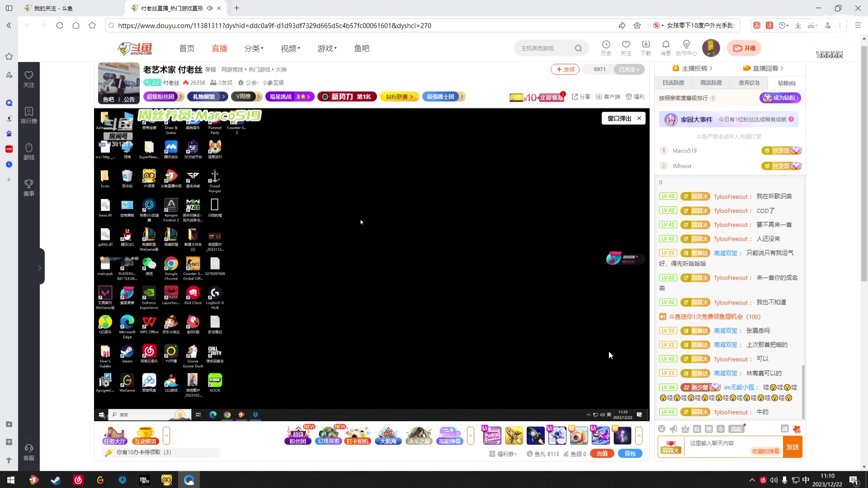Click 赛事 trophy icon in left sidebar
Screen dimensions: 868x488
click(29, 188)
